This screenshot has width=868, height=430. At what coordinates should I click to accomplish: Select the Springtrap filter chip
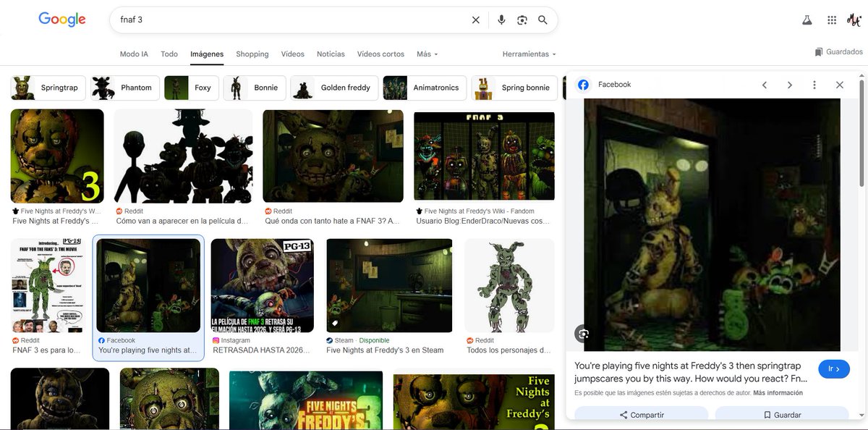click(48, 88)
